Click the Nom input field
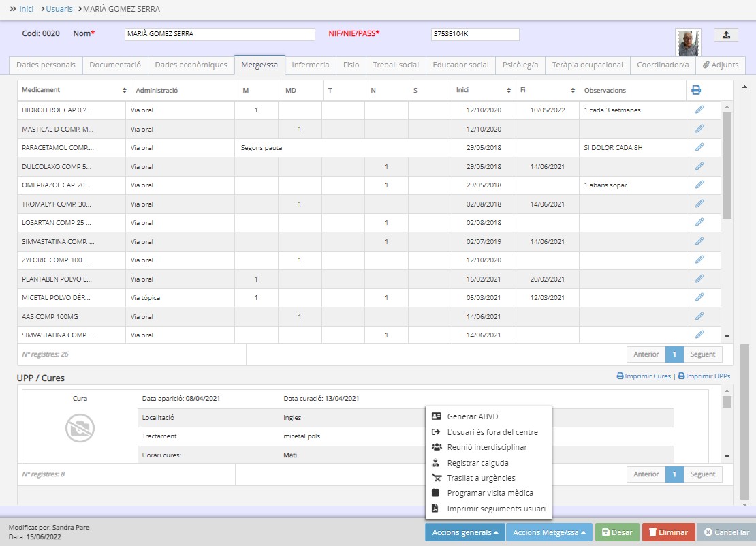The width and height of the screenshot is (756, 546). (220, 34)
